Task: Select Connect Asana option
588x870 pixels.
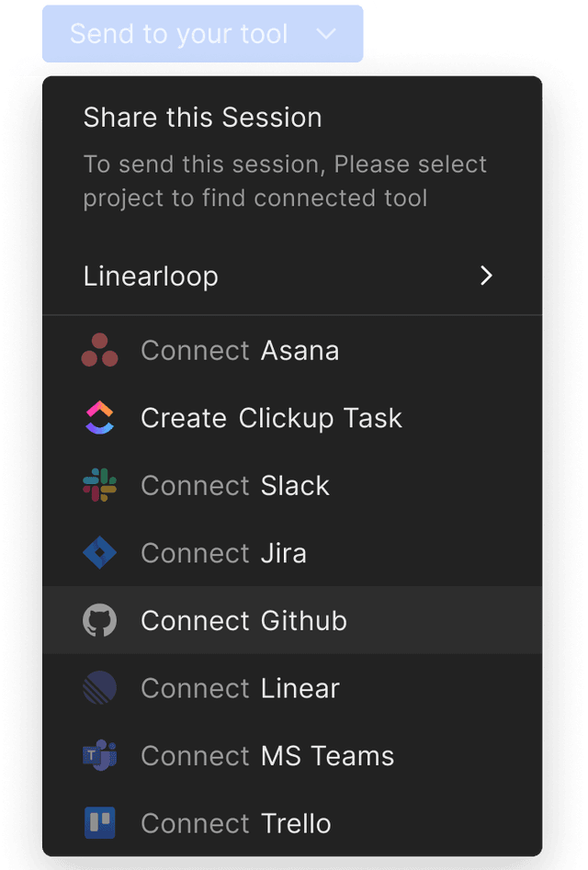Action: point(240,350)
